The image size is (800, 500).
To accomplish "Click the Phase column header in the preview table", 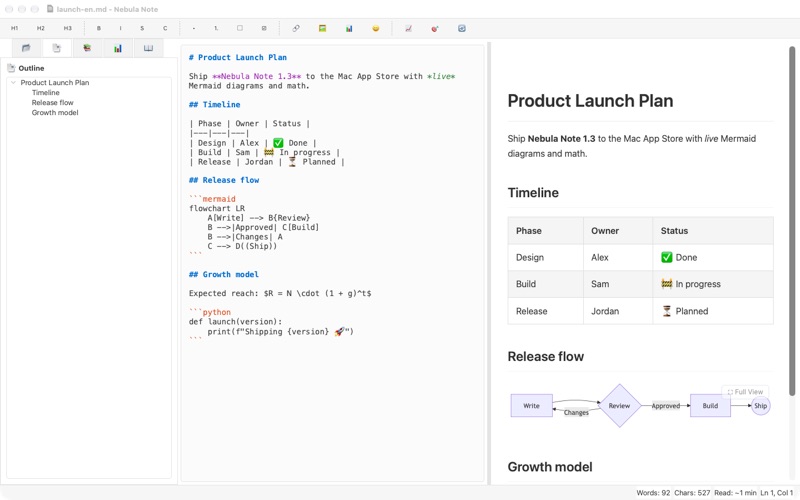I will tap(545, 231).
